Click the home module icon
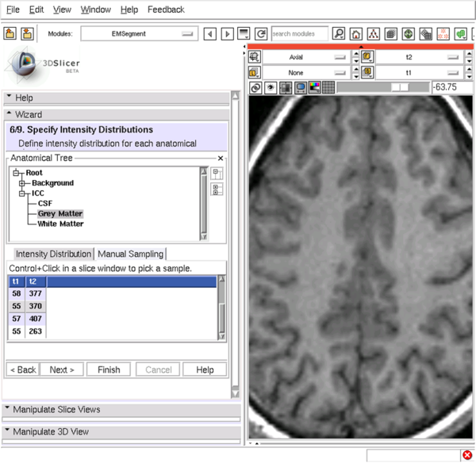The image size is (476, 463). tap(356, 34)
